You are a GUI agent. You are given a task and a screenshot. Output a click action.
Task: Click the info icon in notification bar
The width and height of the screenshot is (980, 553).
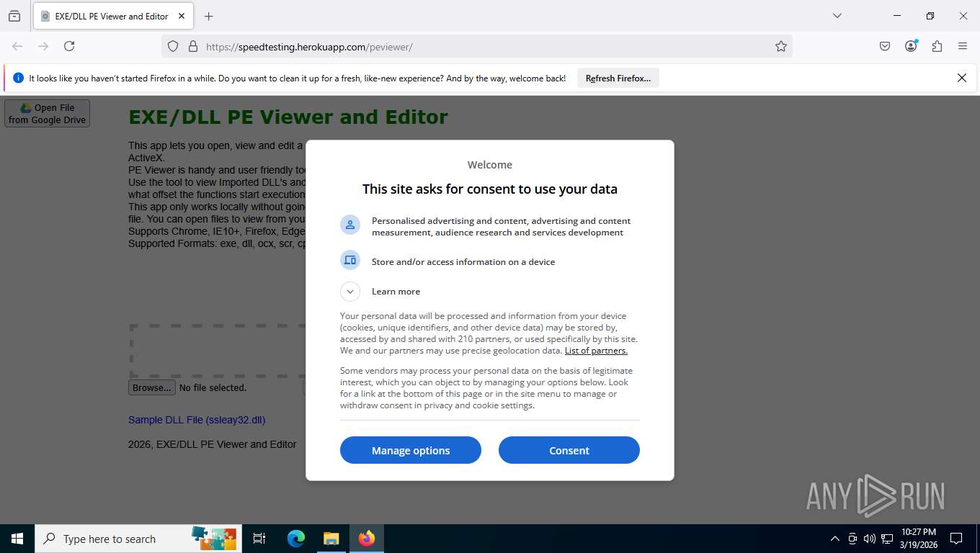pos(18,78)
